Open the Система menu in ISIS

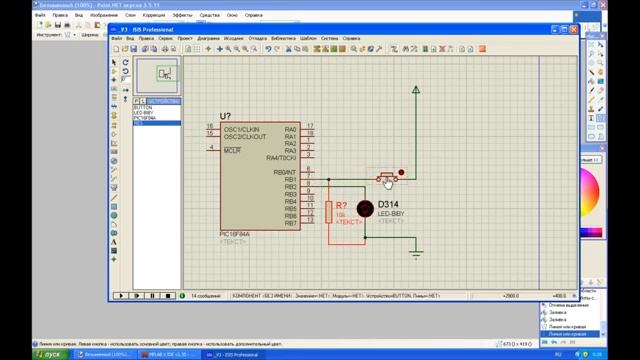pyautogui.click(x=329, y=38)
